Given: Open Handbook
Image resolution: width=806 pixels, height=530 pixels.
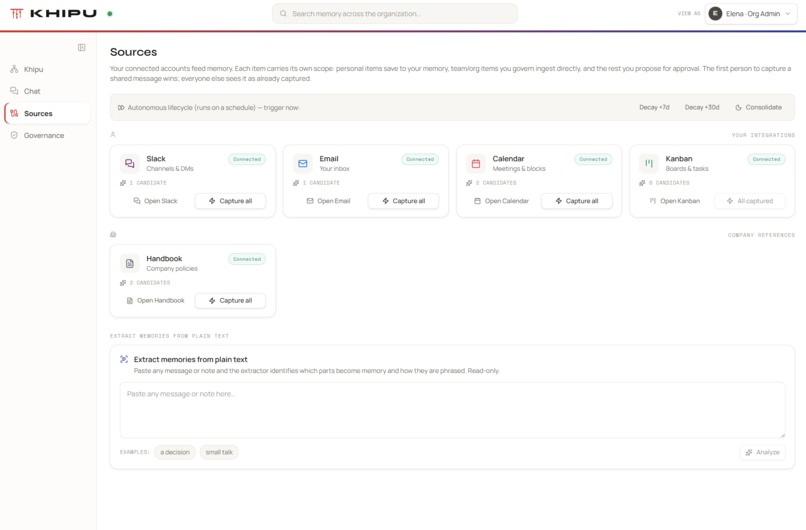Looking at the screenshot, I should pos(155,301).
